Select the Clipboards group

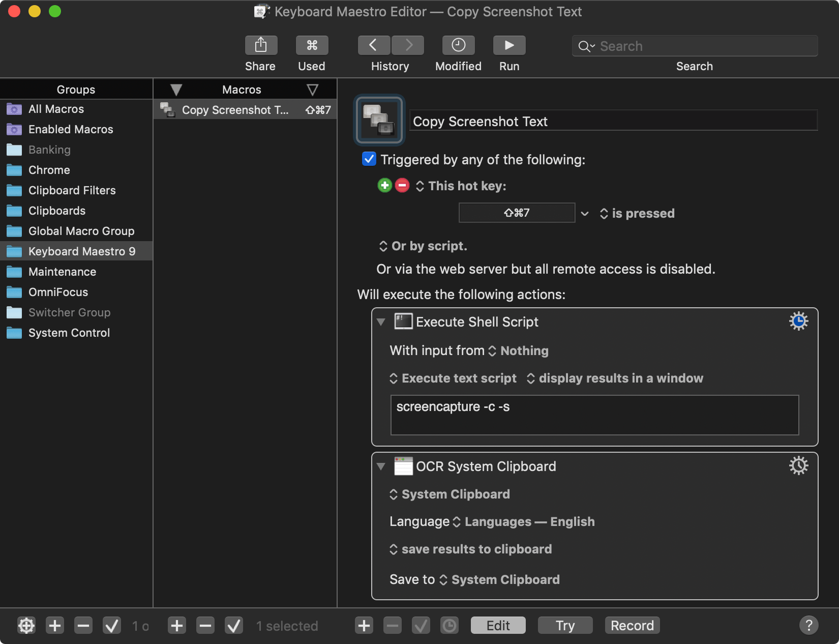pyautogui.click(x=76, y=211)
